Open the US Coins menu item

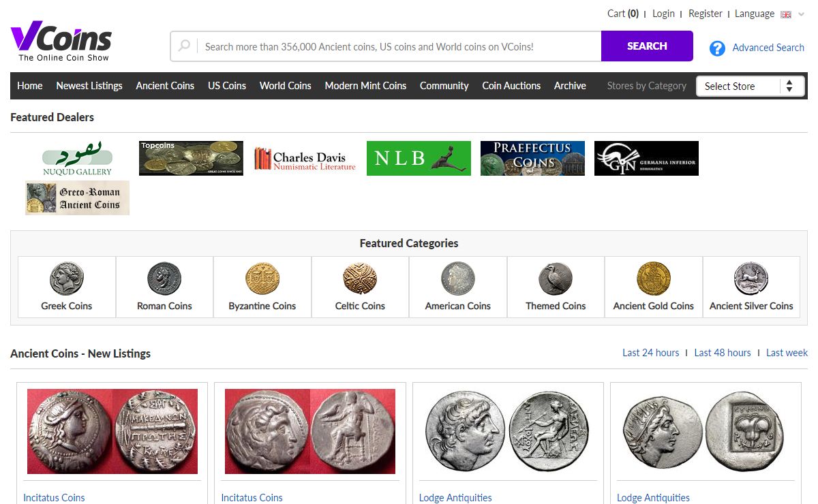point(227,86)
